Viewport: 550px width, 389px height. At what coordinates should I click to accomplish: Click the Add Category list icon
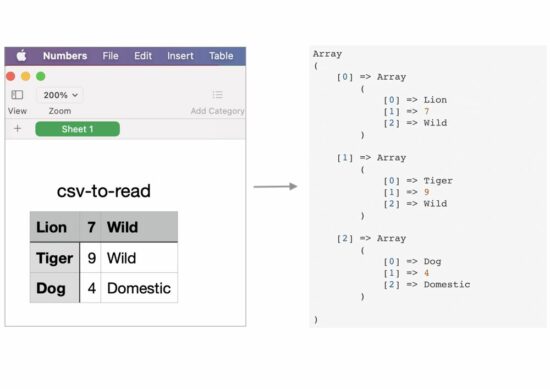[x=217, y=94]
